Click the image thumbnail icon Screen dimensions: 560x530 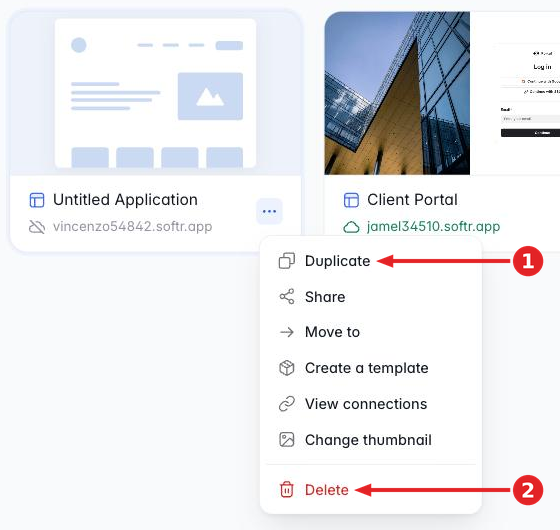(287, 440)
